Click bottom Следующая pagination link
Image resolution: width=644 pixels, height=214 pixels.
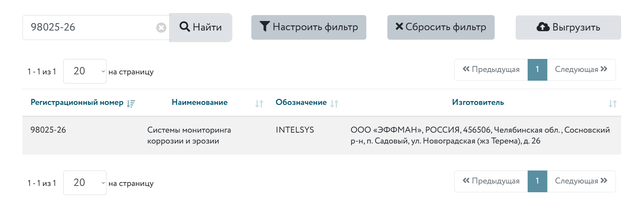581,181
